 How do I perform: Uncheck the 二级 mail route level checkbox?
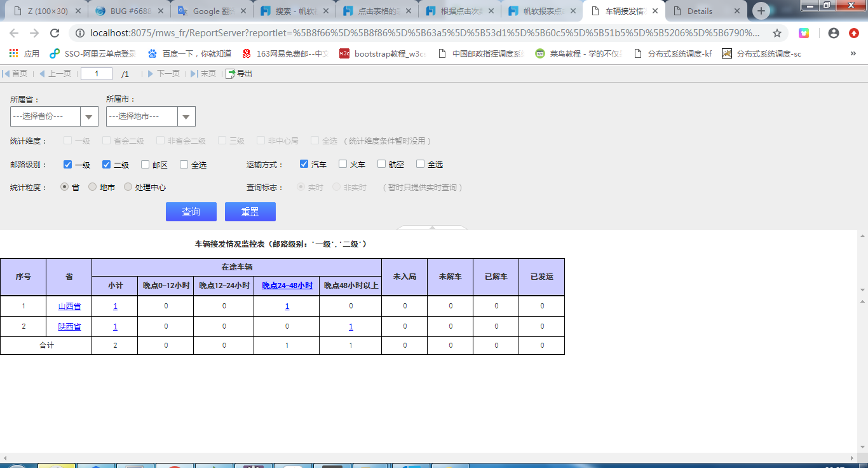(x=107, y=165)
